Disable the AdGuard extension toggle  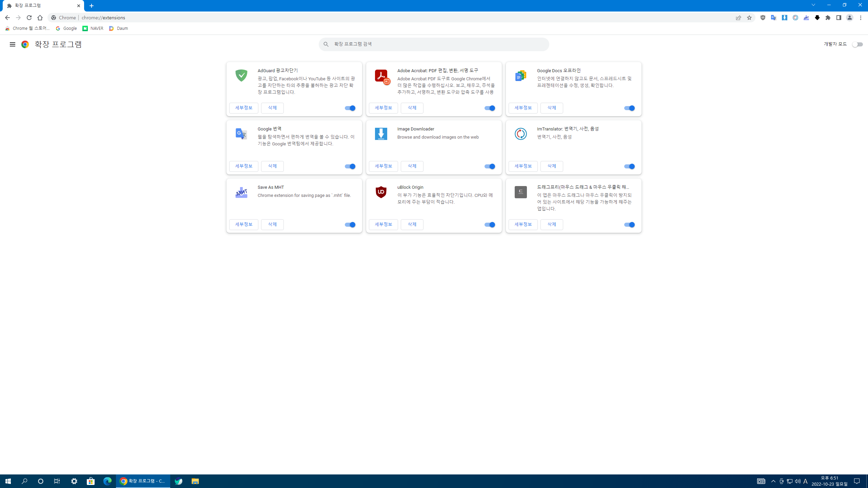tap(350, 108)
